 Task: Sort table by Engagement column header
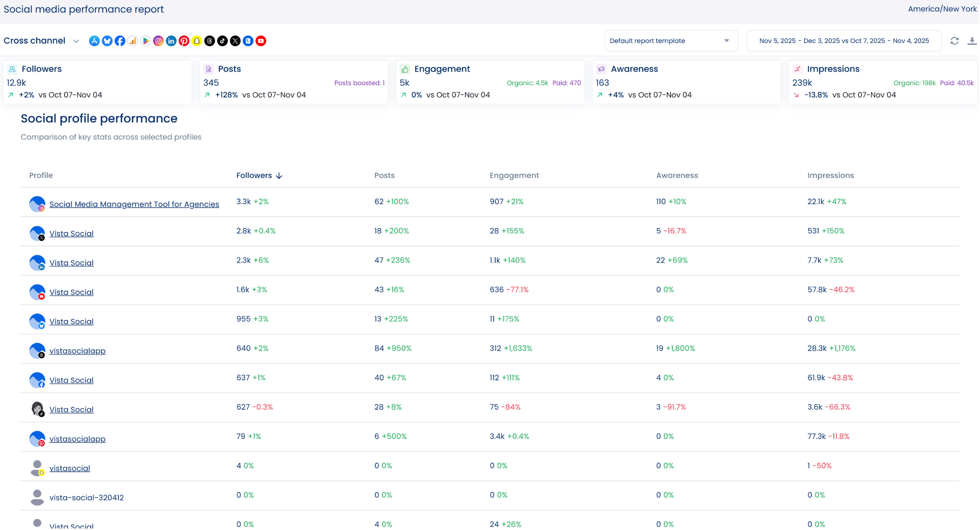coord(514,175)
